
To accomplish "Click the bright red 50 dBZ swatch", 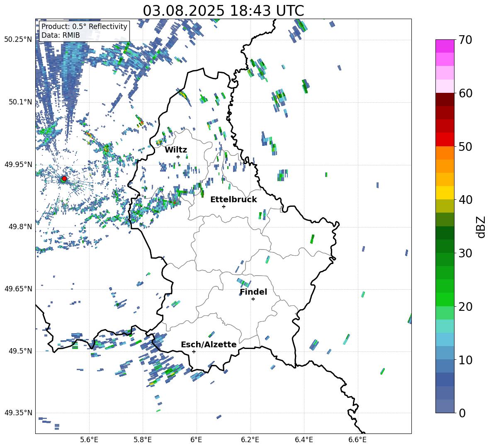I will (x=445, y=140).
